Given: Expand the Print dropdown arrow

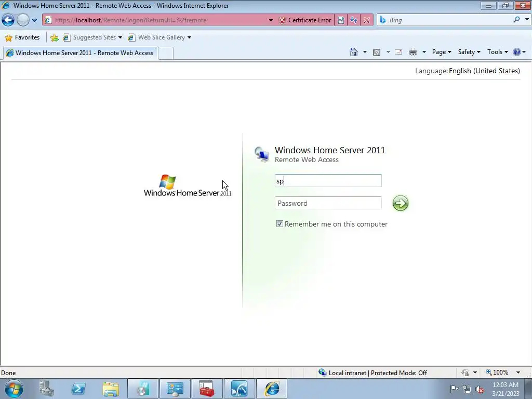Looking at the screenshot, I should pos(424,52).
